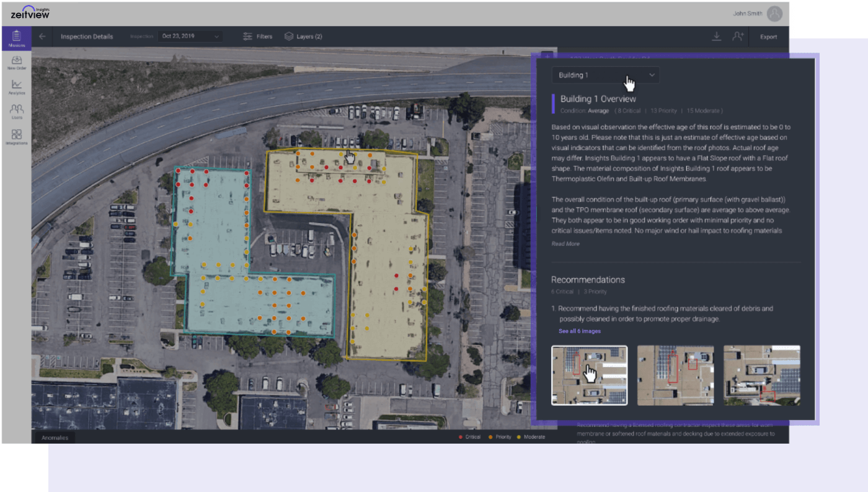The image size is (868, 492).
Task: Click the download icon in toolbar
Action: tap(717, 37)
